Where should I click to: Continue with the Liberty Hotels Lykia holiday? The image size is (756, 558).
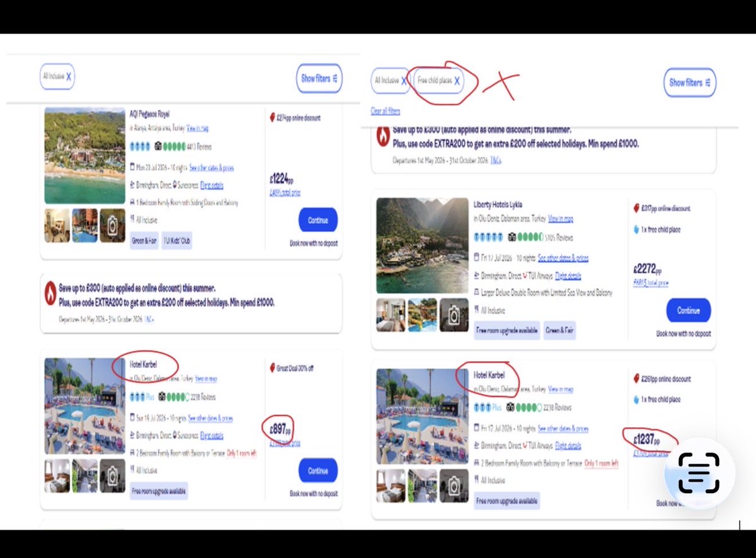tap(689, 310)
